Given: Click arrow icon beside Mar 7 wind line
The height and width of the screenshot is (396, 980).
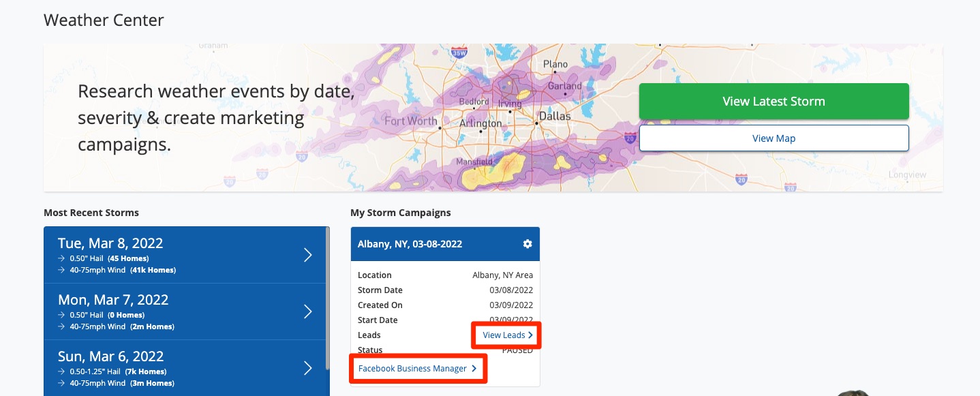Looking at the screenshot, I should [61, 326].
